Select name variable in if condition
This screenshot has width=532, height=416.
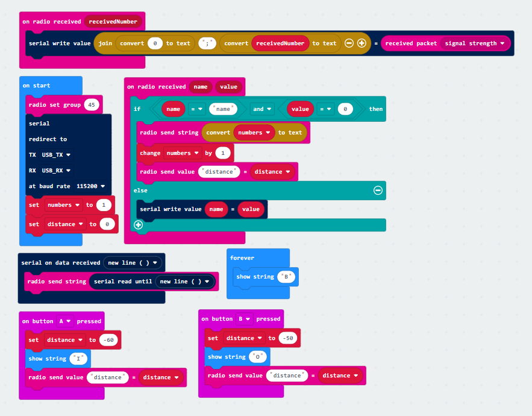coord(173,109)
